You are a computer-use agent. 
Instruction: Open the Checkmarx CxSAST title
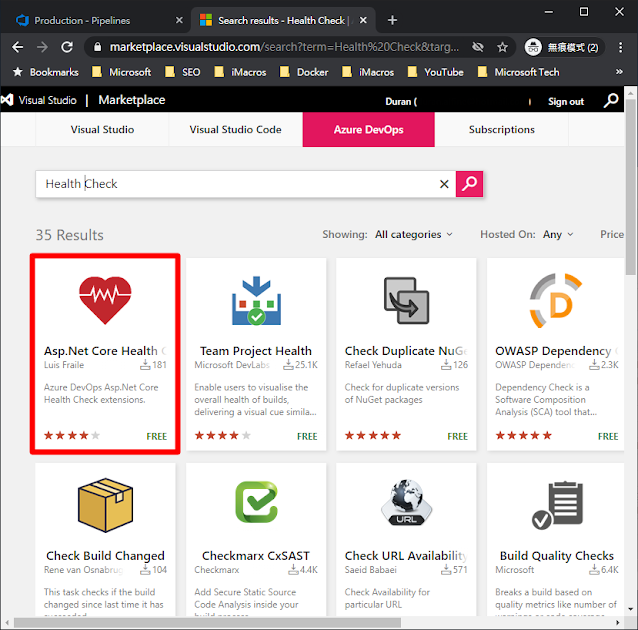point(256,556)
